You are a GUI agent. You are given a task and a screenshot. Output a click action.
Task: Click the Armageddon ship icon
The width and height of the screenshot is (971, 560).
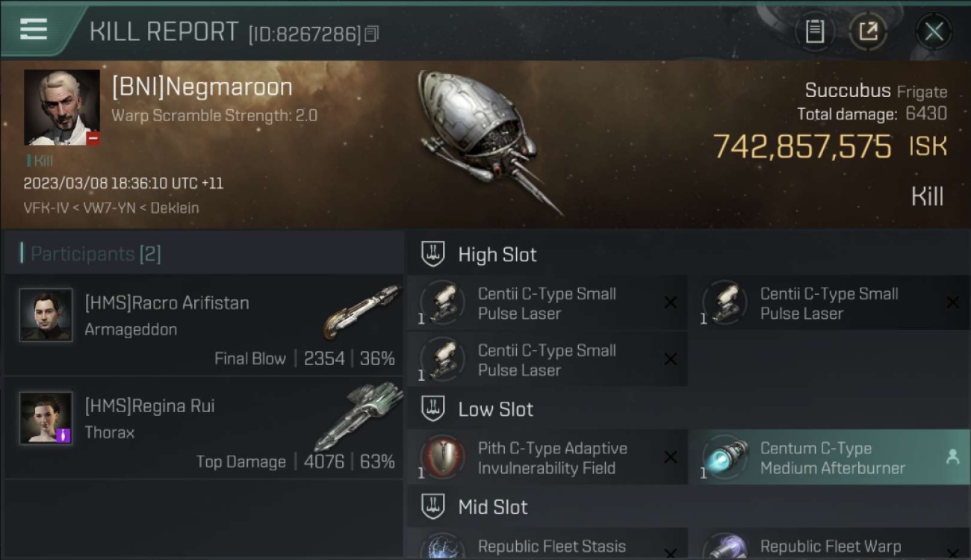click(x=362, y=311)
